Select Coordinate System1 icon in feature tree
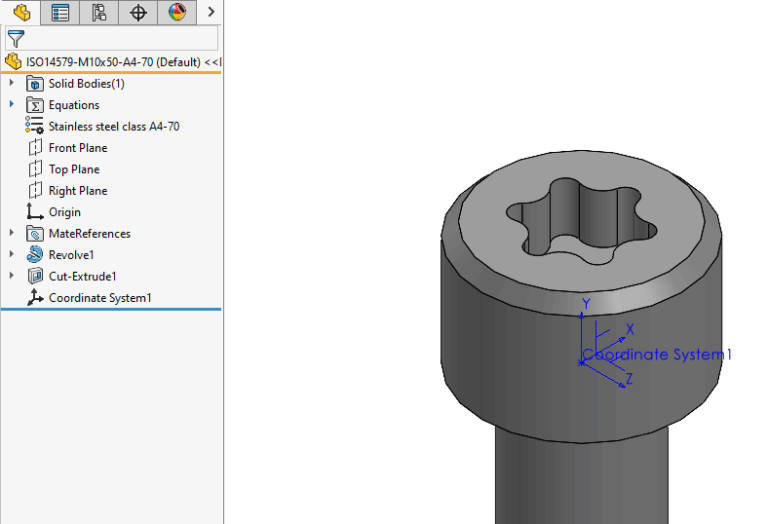Image resolution: width=768 pixels, height=524 pixels. point(36,298)
